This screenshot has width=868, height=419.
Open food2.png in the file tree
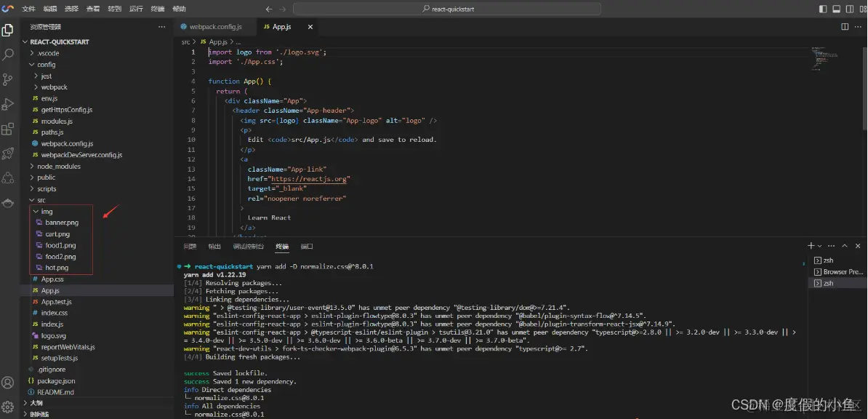(97, 257)
